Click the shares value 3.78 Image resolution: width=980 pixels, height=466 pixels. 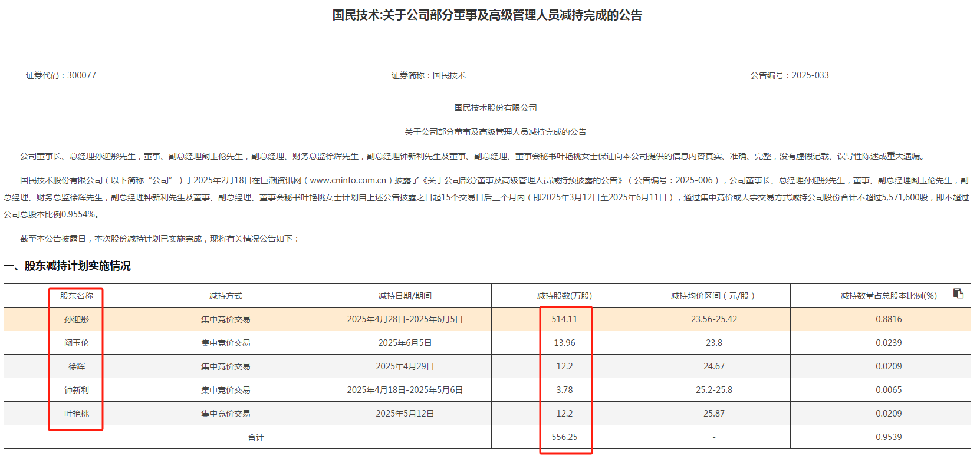pos(564,390)
